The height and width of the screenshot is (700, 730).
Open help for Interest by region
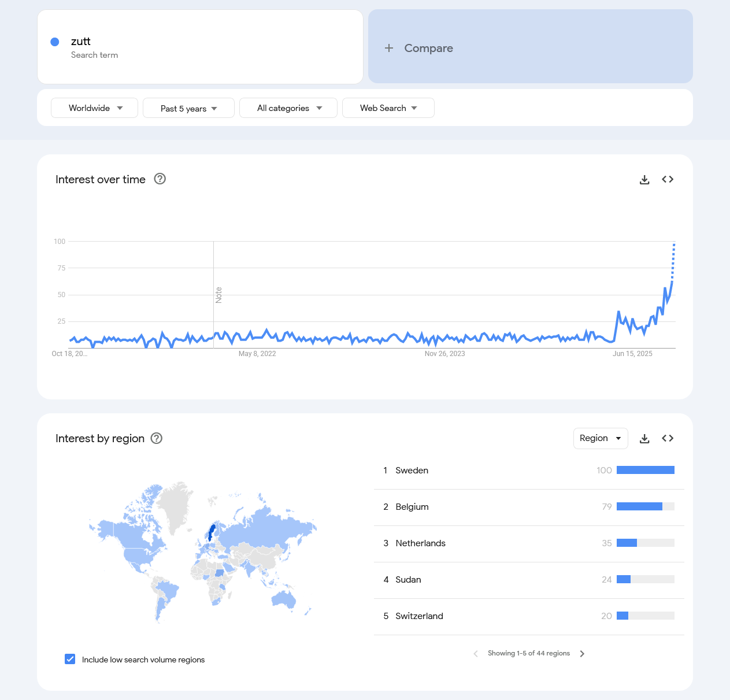click(x=157, y=438)
